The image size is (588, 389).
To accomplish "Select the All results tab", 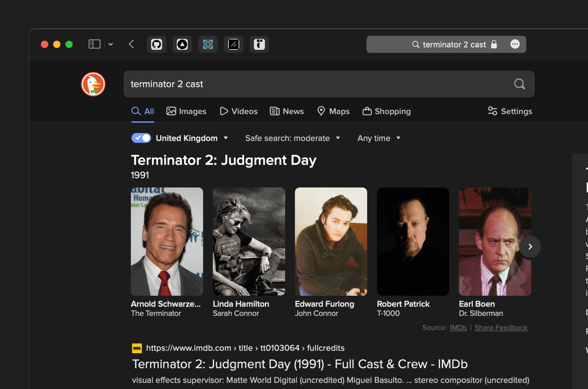I will click(x=143, y=111).
